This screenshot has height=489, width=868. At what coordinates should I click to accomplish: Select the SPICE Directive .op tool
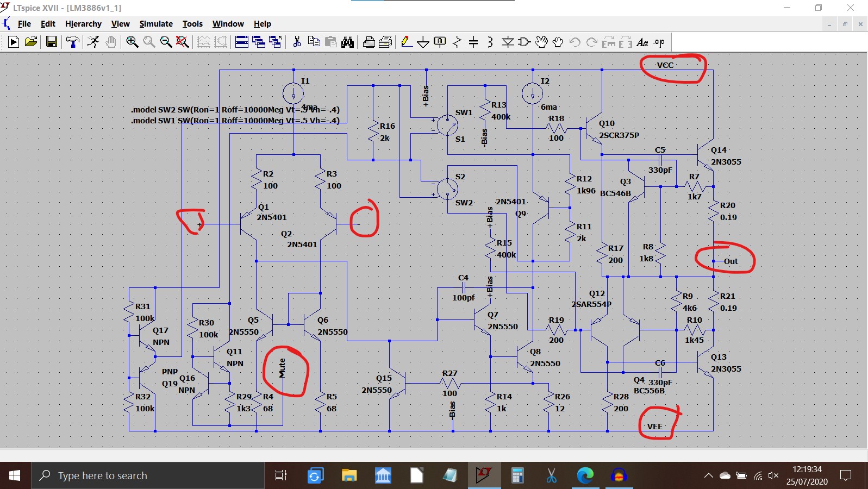(659, 42)
